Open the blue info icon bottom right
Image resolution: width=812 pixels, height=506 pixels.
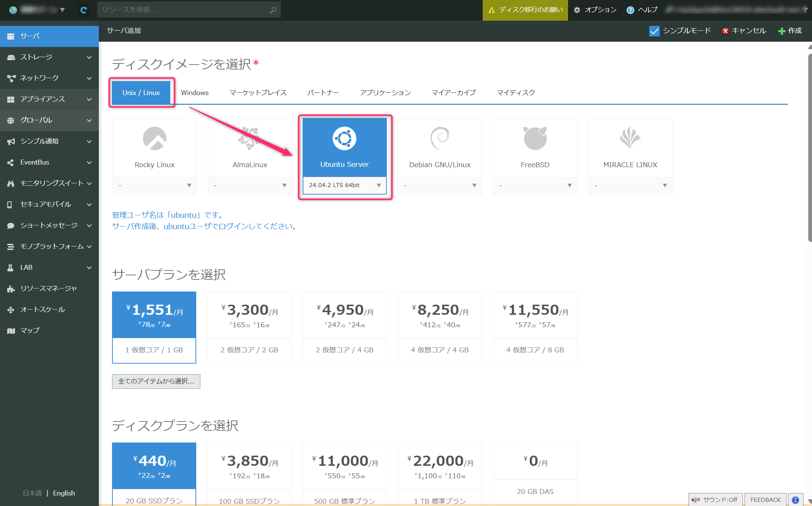[795, 500]
